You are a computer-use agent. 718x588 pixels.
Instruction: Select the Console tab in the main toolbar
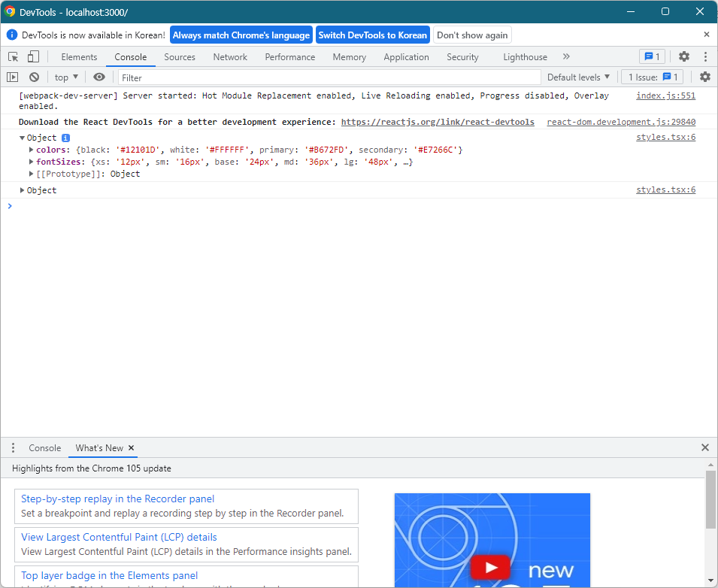(131, 57)
